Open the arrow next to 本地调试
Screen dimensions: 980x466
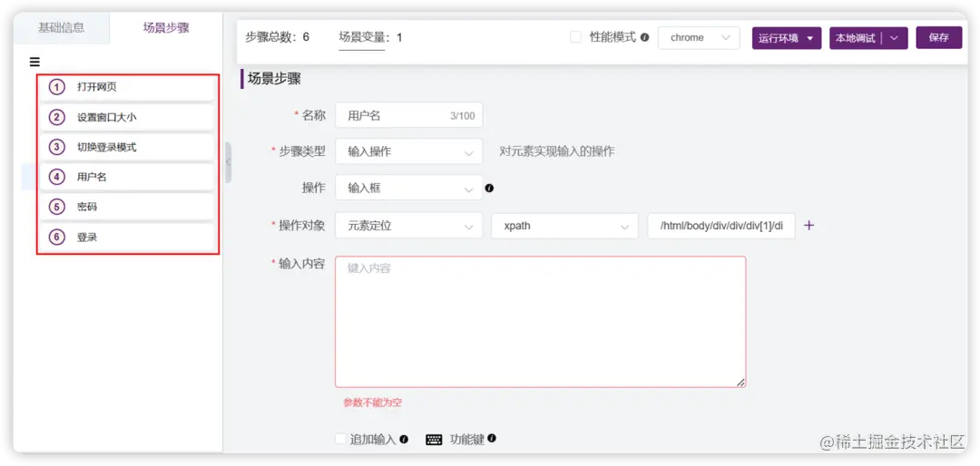tap(895, 38)
